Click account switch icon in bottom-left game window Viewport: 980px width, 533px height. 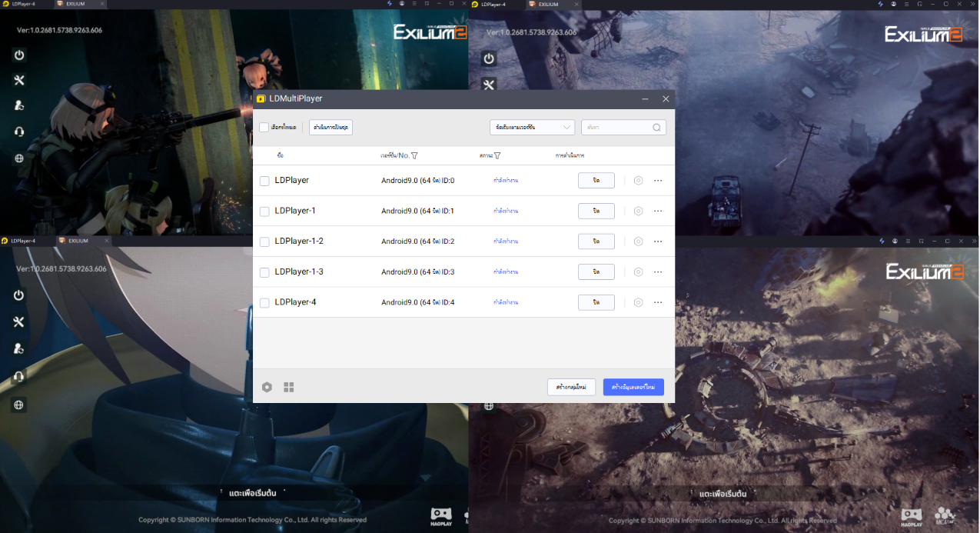point(19,348)
